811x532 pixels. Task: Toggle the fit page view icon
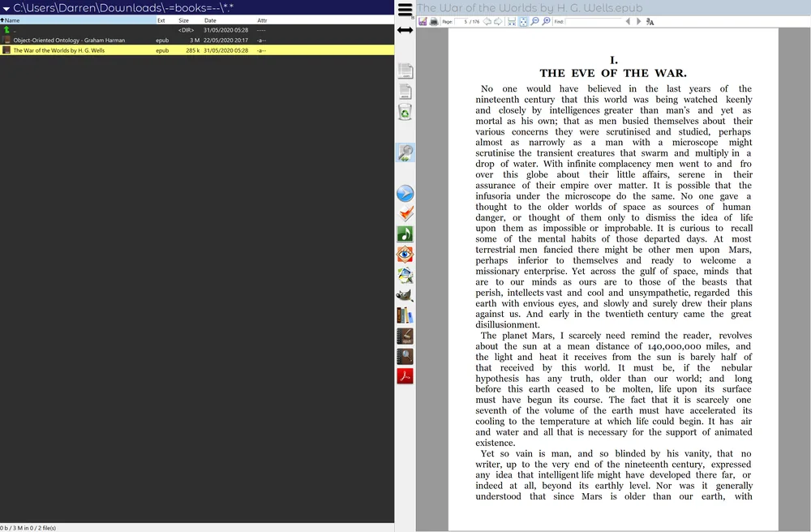pos(523,22)
